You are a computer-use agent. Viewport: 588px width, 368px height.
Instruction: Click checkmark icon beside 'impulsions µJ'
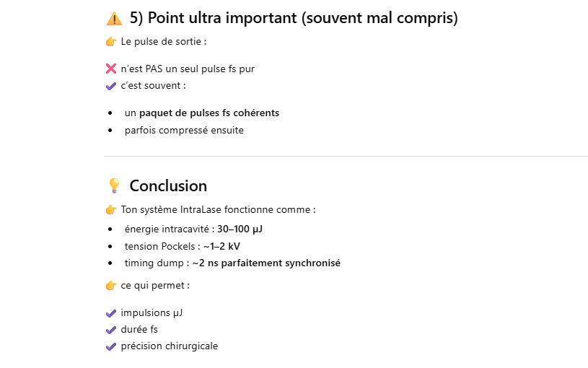pyautogui.click(x=111, y=313)
